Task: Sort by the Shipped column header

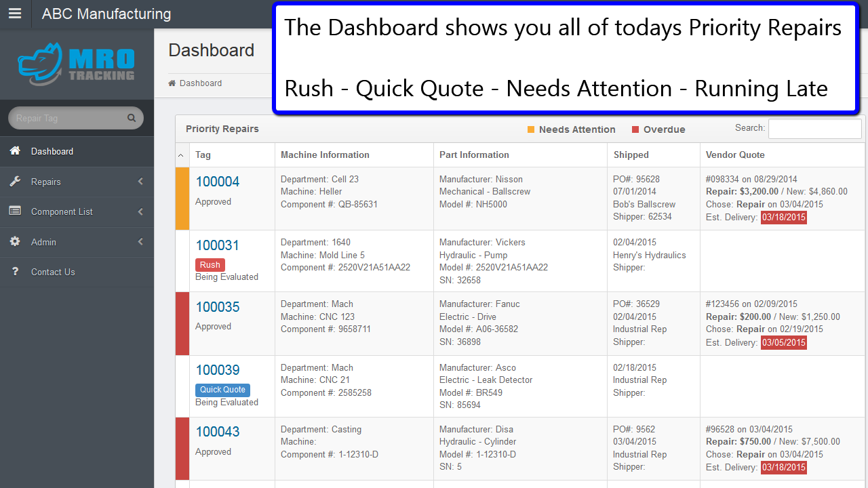Action: click(x=653, y=155)
